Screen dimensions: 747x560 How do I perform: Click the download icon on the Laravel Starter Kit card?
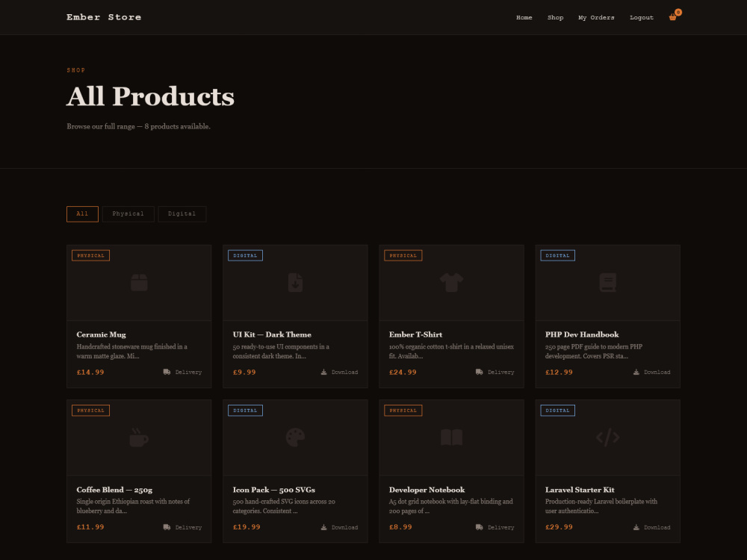(x=636, y=527)
